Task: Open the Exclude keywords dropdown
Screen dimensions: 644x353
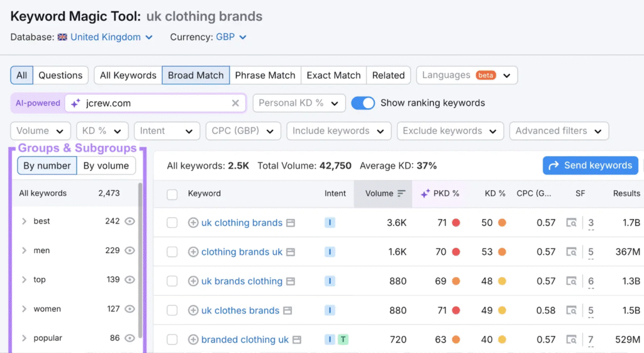Action: tap(450, 131)
